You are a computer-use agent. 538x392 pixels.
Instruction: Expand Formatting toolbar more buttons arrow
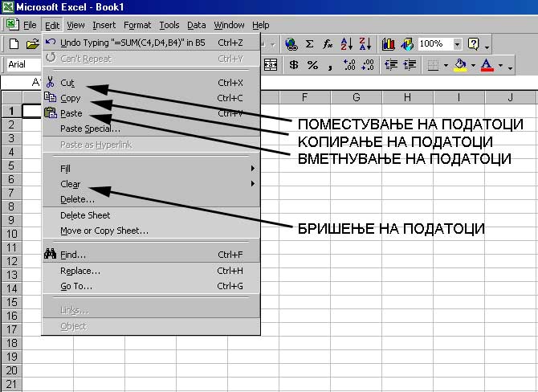tap(511, 67)
